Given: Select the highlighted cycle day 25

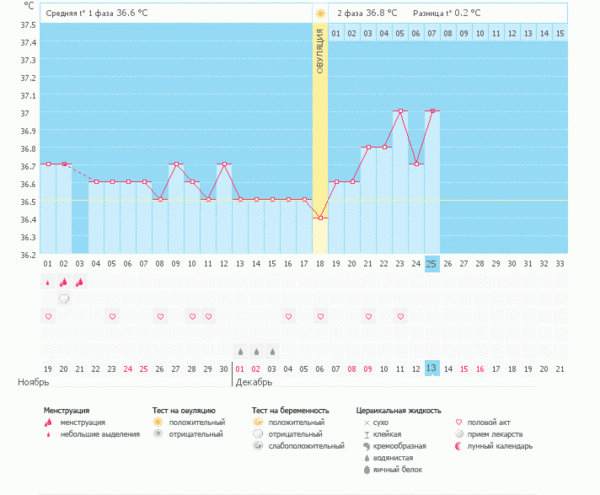Looking at the screenshot, I should (x=432, y=263).
